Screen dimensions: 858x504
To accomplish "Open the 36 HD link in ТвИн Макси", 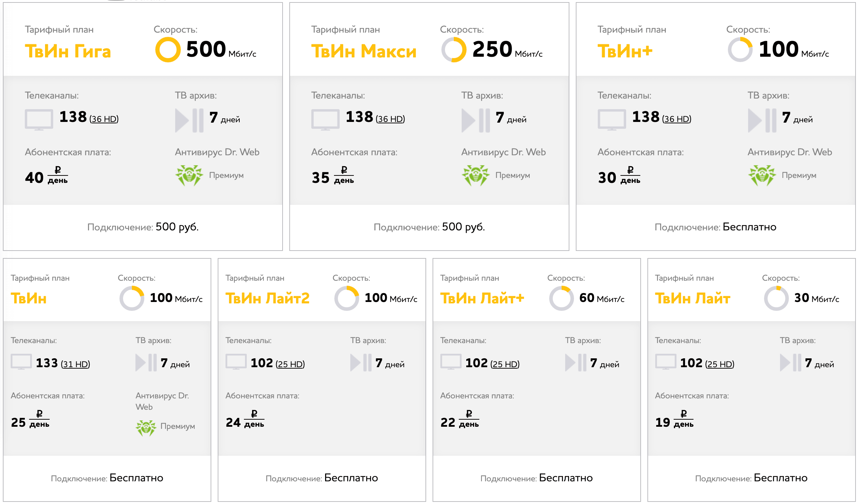I will (x=390, y=119).
